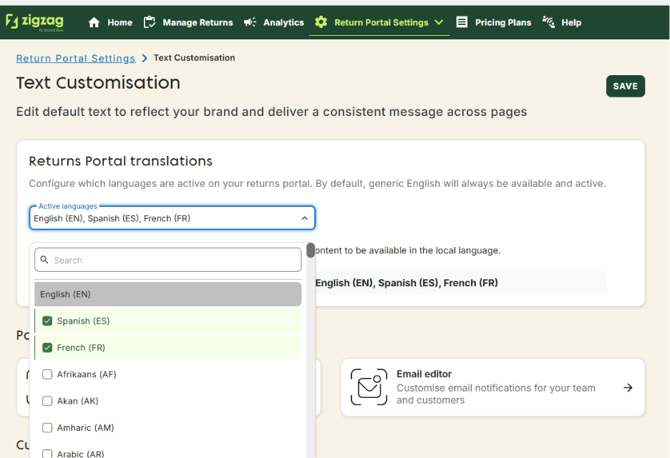The height and width of the screenshot is (458, 670).
Task: Collapse the Active languages dropdown arrow
Action: point(304,218)
